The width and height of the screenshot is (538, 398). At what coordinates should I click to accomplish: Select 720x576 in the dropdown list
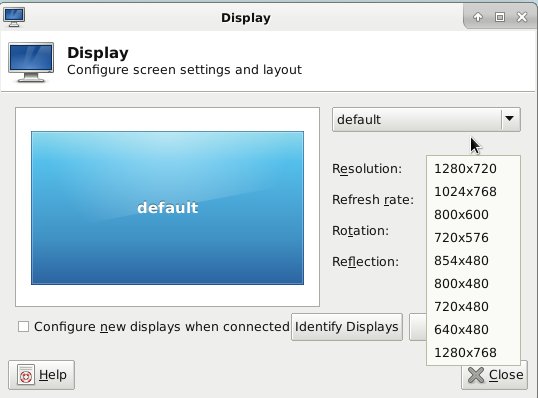point(473,237)
